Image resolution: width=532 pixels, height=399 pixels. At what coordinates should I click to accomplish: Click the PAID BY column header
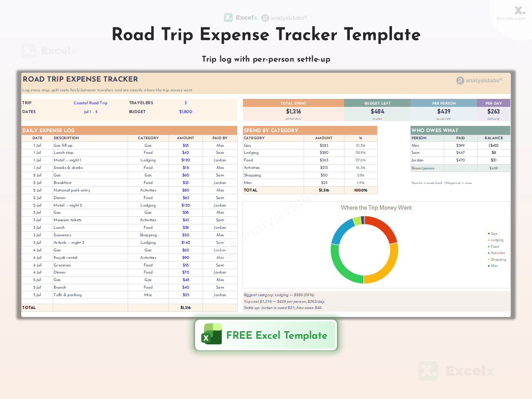(x=220, y=138)
